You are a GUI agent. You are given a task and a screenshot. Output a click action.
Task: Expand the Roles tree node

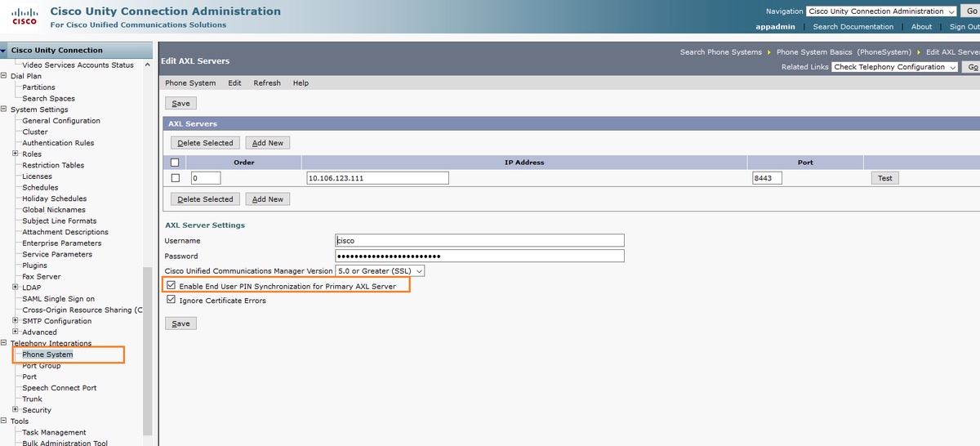[x=16, y=154]
